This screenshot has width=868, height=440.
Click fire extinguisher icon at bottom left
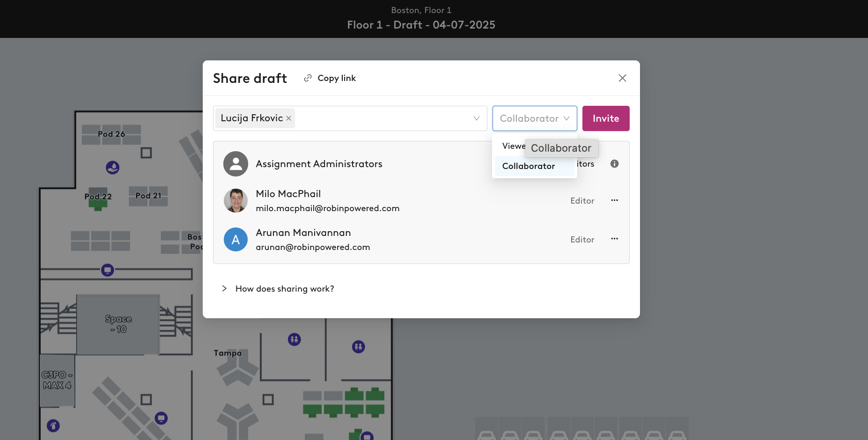(53, 425)
